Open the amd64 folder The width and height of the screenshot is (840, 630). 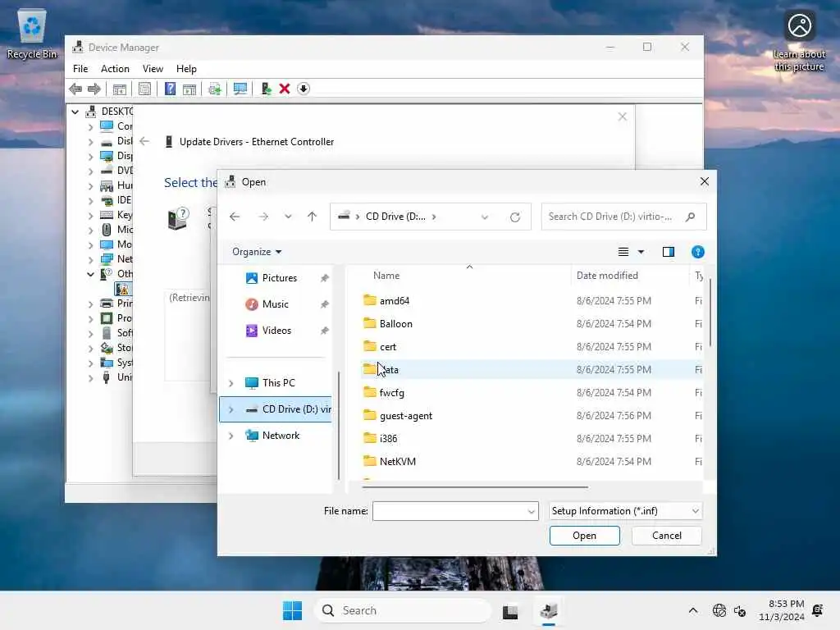coord(395,300)
